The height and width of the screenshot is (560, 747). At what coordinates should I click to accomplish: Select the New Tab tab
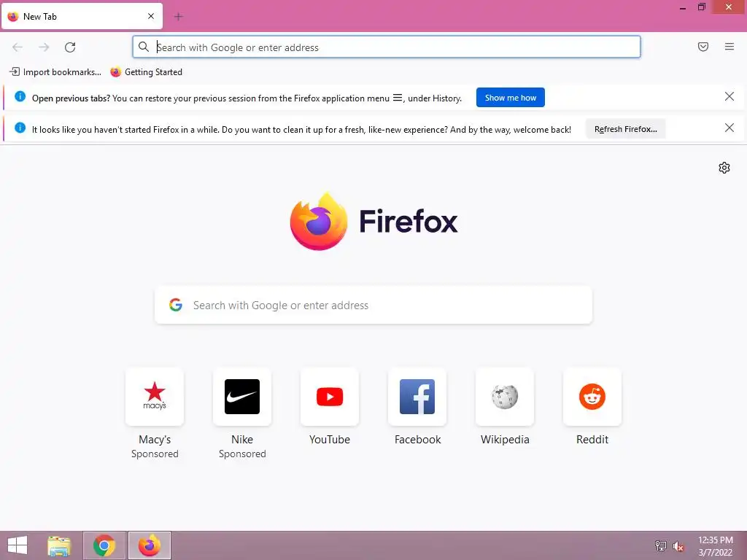(x=82, y=16)
